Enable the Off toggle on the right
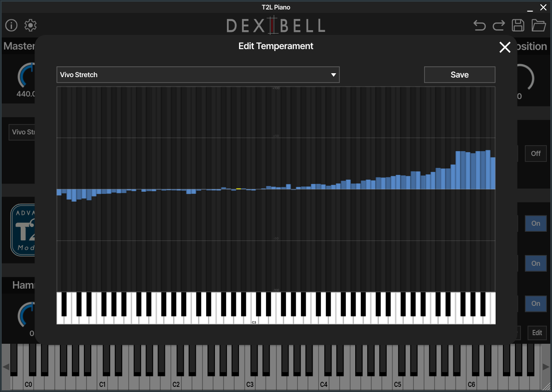This screenshot has width=552, height=392. click(x=535, y=153)
